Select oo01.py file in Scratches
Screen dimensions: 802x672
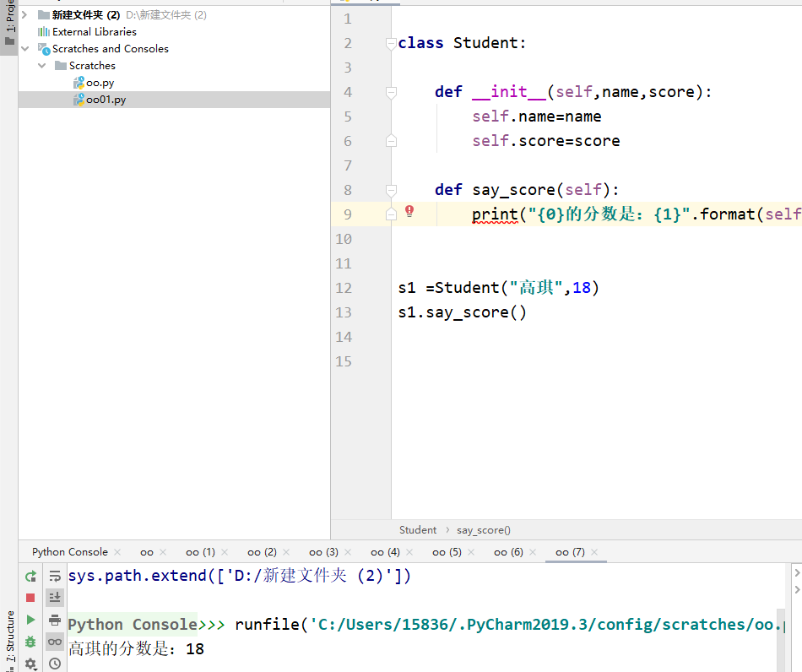106,100
